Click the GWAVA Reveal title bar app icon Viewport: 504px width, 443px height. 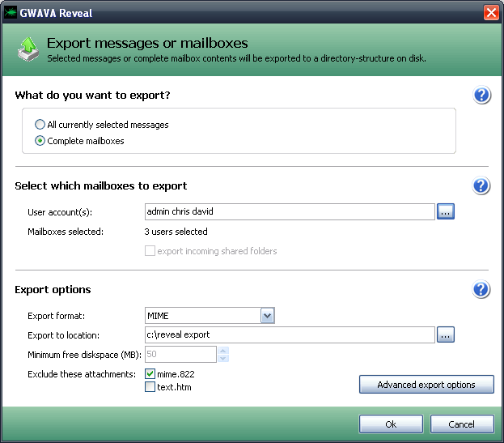[11, 12]
